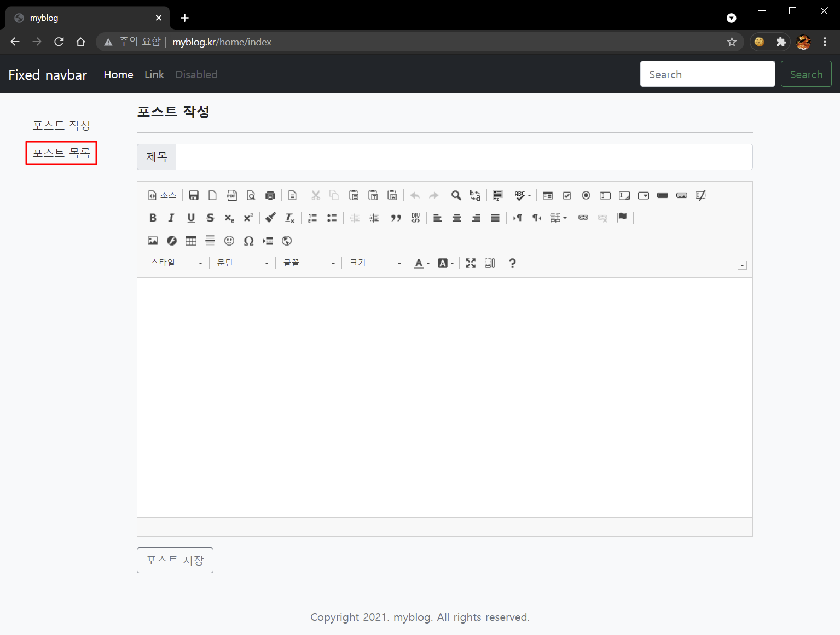Screen dimensions: 840x635
Task: Insert a radio button form element
Action: (x=586, y=195)
